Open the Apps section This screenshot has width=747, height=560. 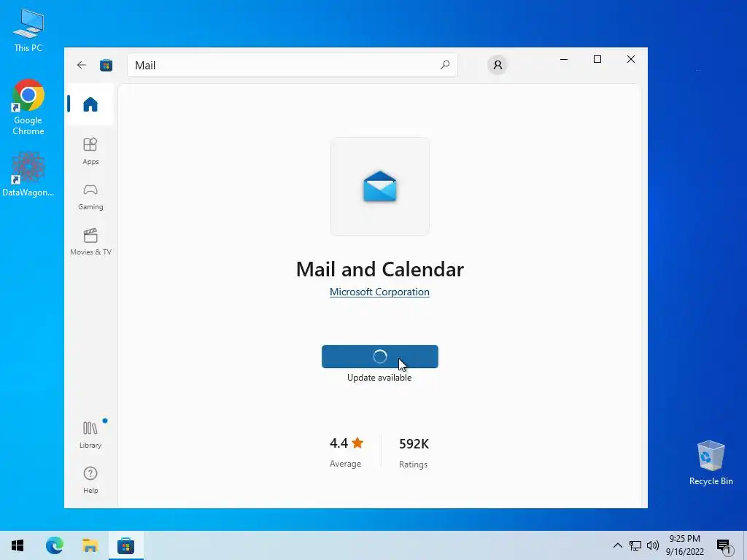click(90, 151)
